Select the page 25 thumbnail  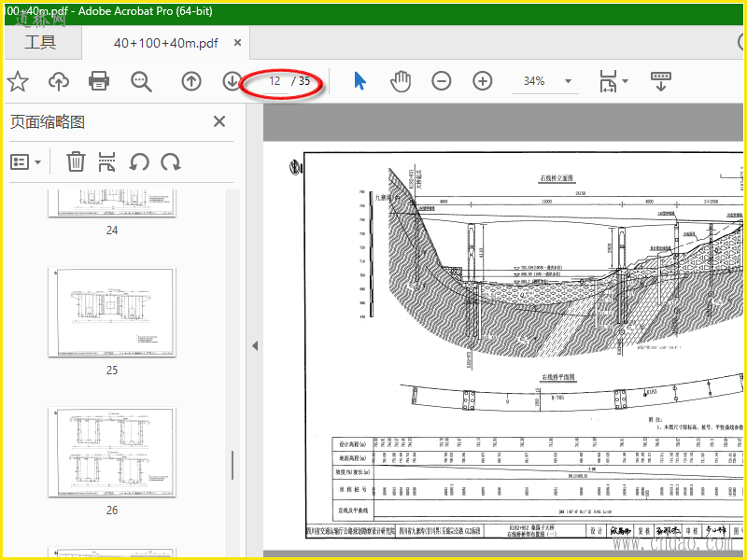pyautogui.click(x=112, y=312)
